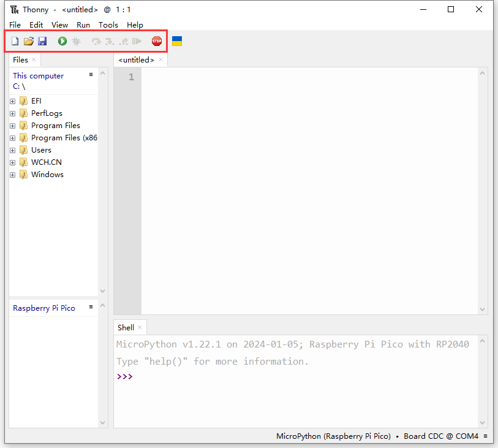Click the line number 1 gutter
Viewport: 498px width, 448px height.
tap(131, 77)
